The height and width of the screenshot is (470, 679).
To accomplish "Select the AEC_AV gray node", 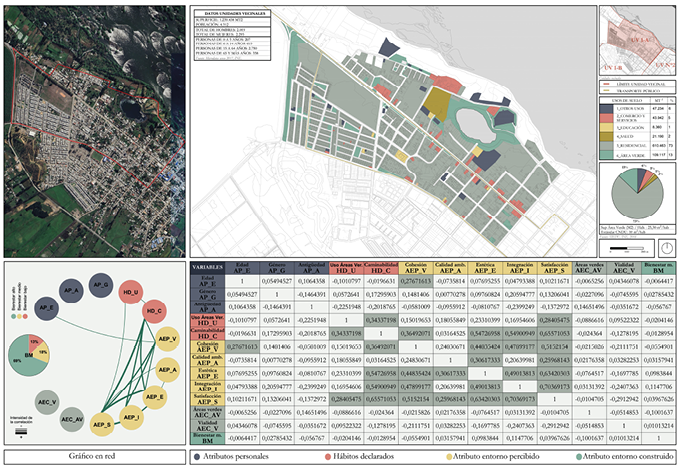I will [73, 419].
